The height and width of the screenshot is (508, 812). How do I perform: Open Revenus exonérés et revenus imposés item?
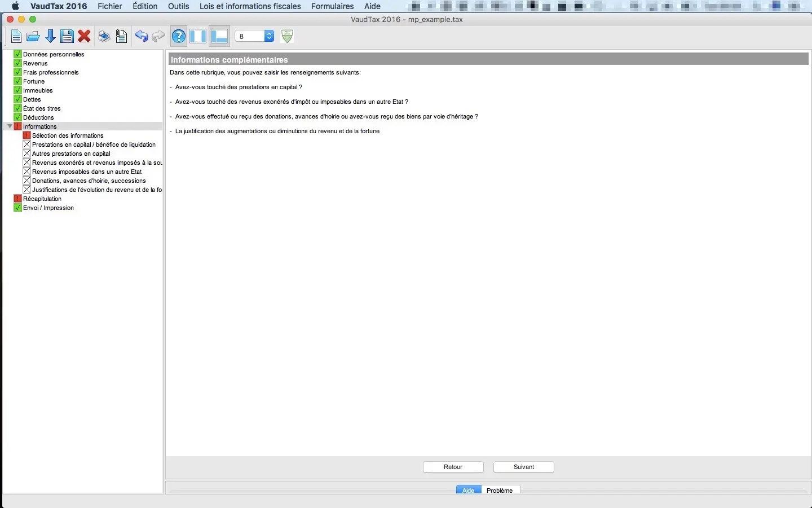[97, 163]
